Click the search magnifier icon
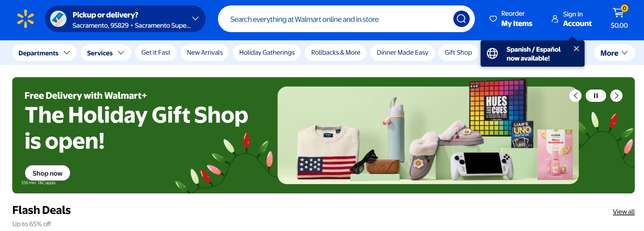 [x=461, y=19]
